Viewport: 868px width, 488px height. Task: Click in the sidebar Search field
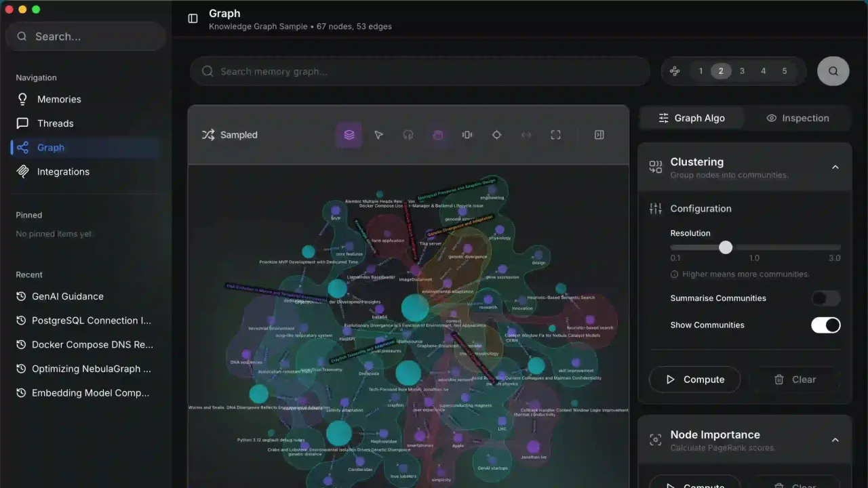coord(85,37)
